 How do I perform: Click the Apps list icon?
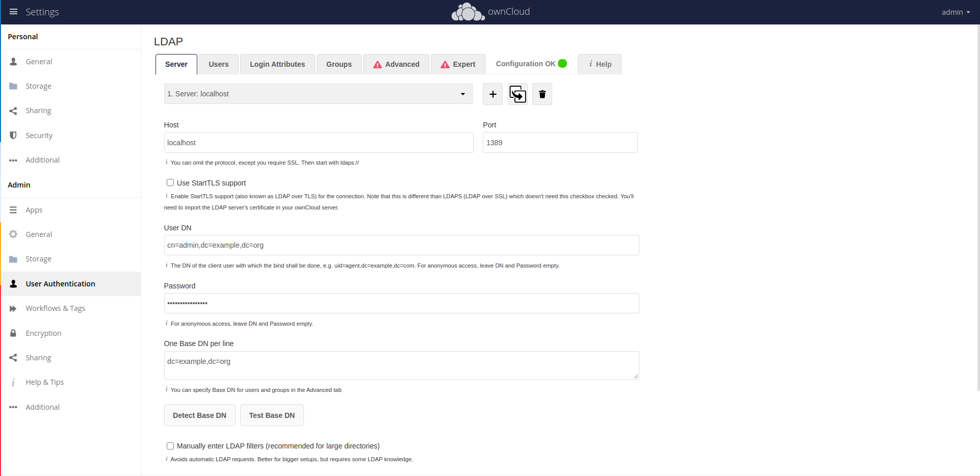[13, 209]
